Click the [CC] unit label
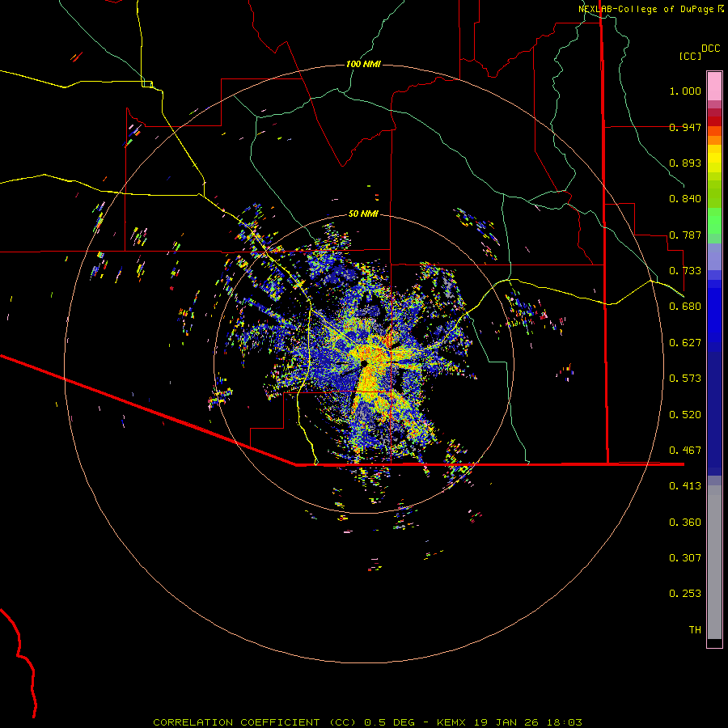Screen dimensions: 728x728 690,56
